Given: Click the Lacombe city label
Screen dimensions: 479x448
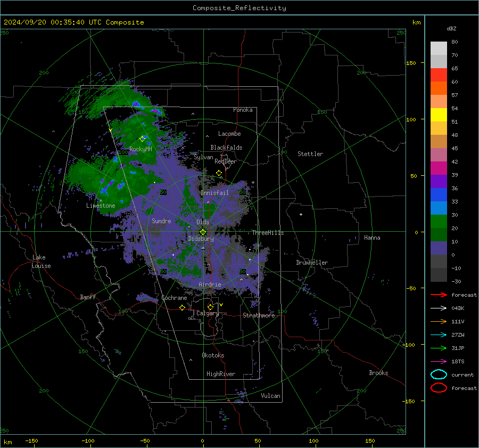Looking at the screenshot, I should 229,134.
